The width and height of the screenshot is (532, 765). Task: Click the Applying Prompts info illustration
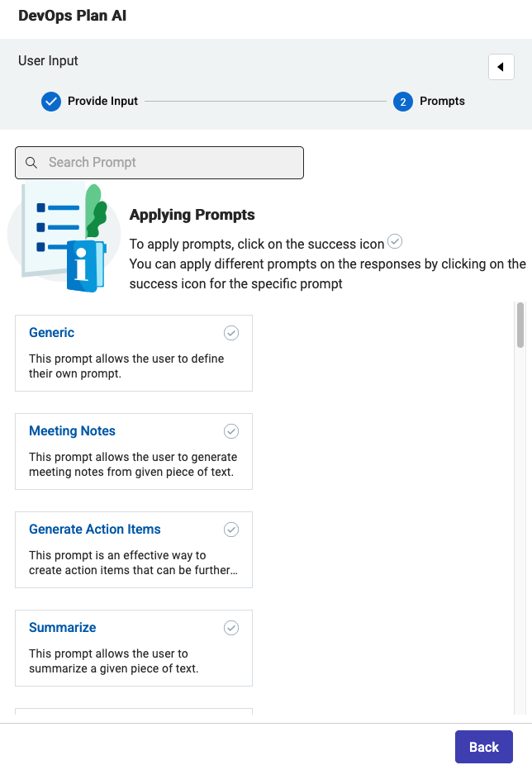tap(64, 235)
